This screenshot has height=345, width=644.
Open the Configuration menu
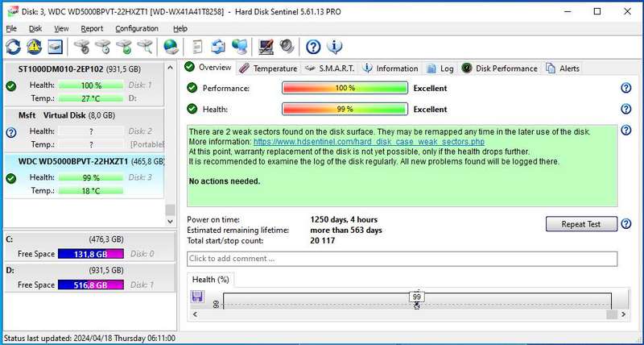[137, 28]
